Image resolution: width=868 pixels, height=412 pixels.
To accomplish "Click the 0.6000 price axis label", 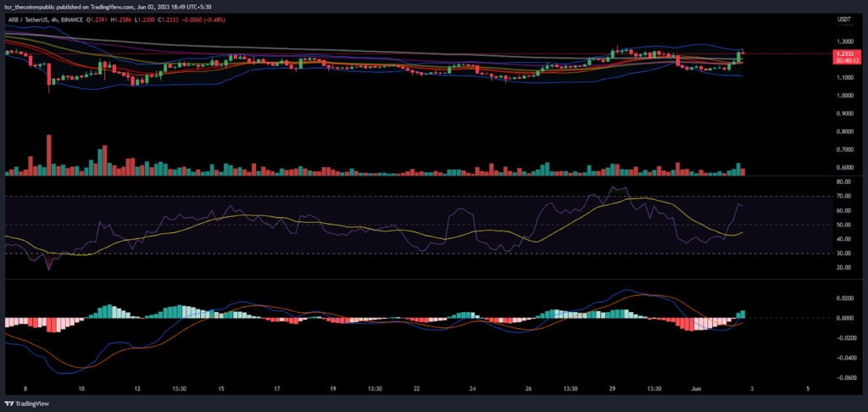I will pos(844,168).
